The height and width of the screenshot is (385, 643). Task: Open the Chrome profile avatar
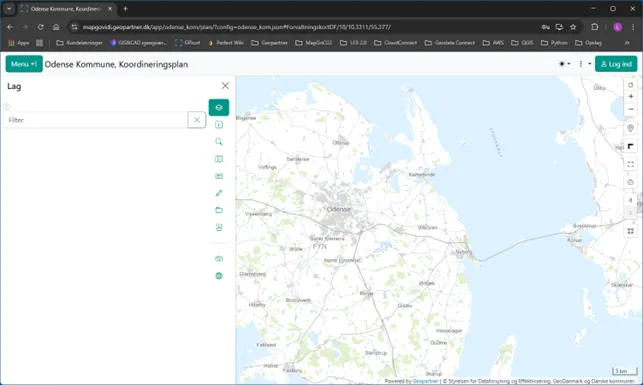[618, 27]
